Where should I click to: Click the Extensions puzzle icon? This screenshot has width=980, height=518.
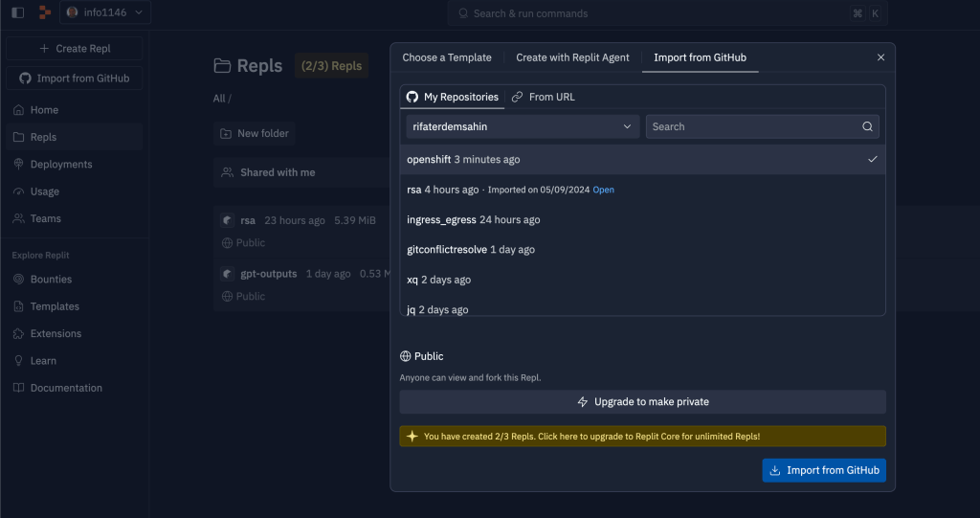(19, 333)
